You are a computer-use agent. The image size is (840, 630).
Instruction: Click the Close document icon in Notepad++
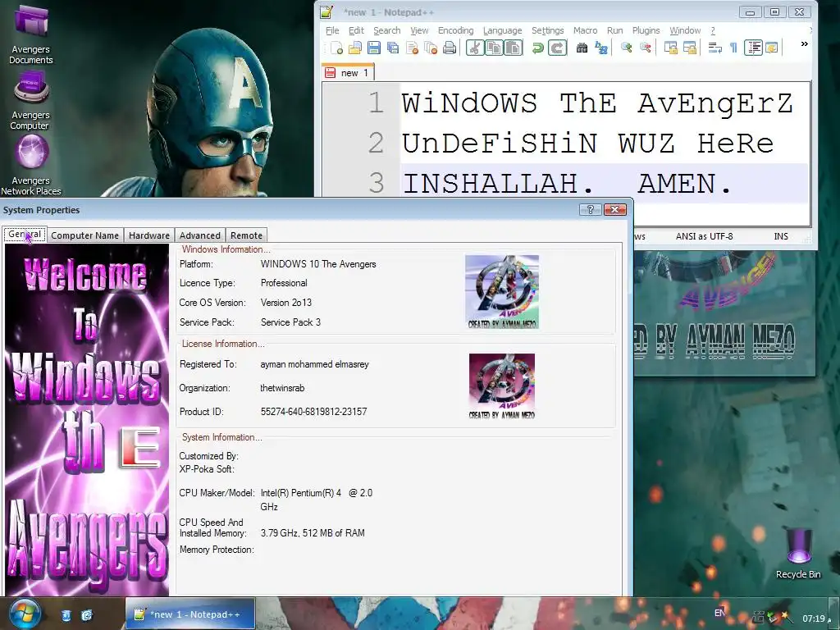point(412,48)
